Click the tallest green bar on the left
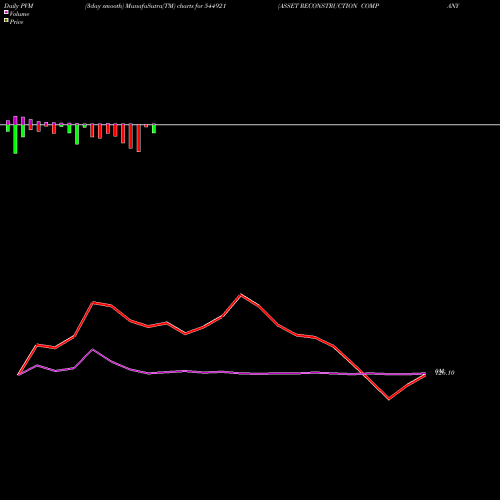The width and height of the screenshot is (500, 500). point(15,139)
